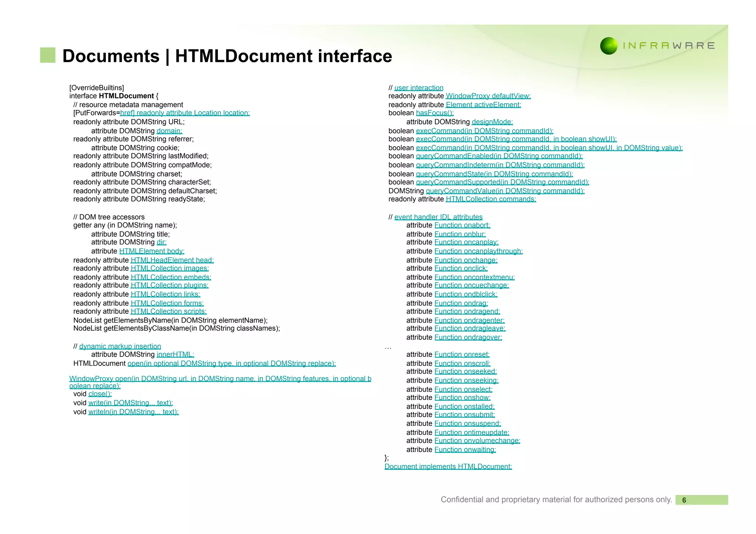Click 'HTMLCollection plugins;' link

click(170, 285)
